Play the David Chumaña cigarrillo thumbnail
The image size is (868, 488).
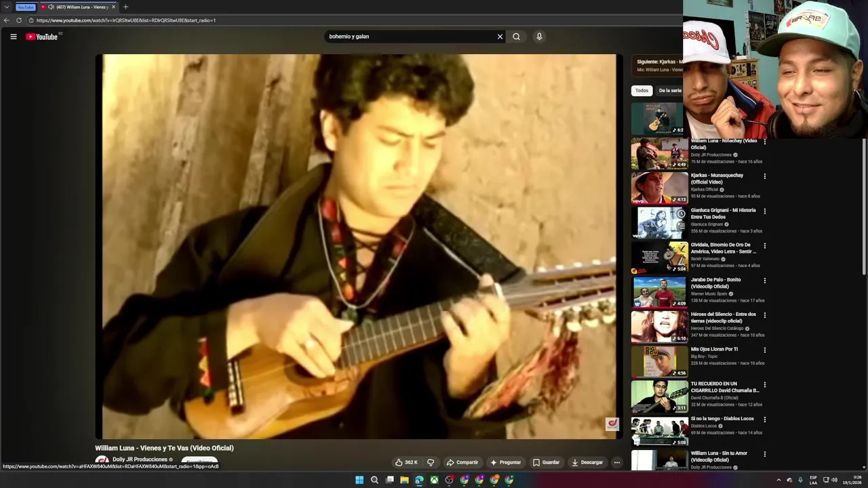[x=660, y=396]
